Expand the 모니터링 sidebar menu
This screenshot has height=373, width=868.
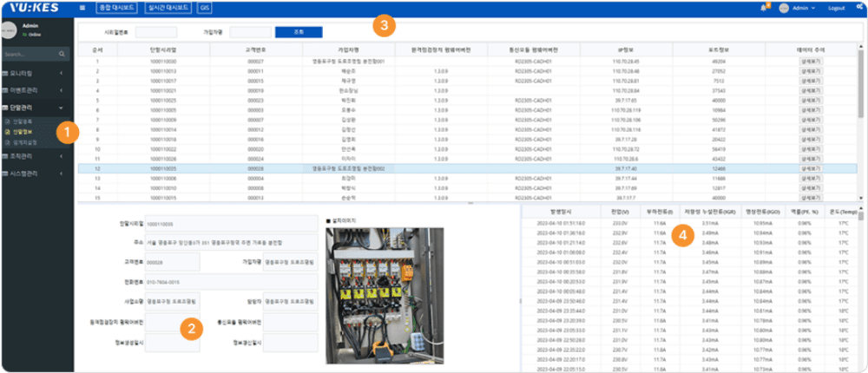pyautogui.click(x=33, y=74)
